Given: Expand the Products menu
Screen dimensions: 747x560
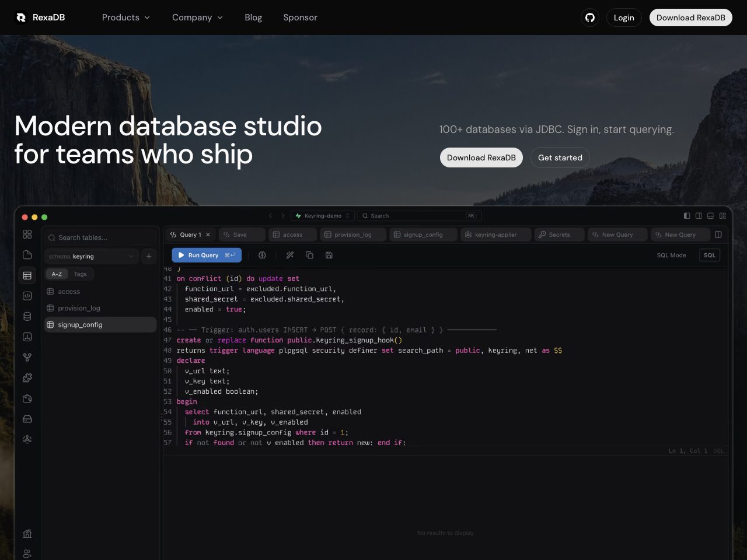Looking at the screenshot, I should point(126,17).
